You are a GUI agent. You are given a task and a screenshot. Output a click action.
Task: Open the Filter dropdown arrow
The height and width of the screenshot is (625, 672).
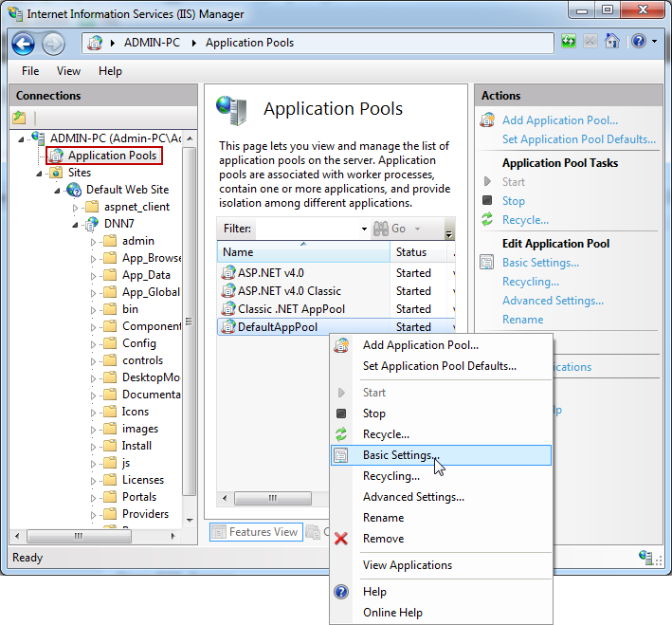click(364, 229)
